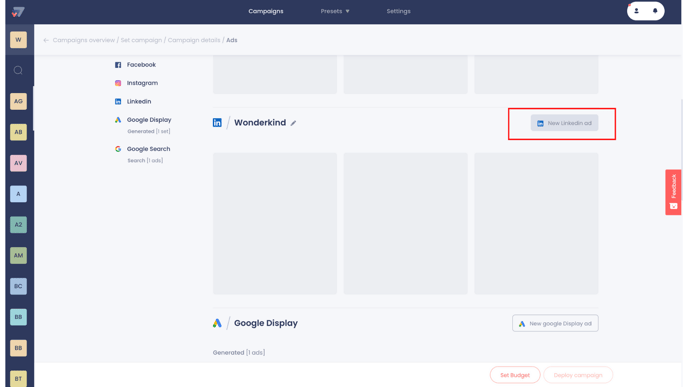The width and height of the screenshot is (688, 387).
Task: Click 'Generated [1 ads]' label below Google Display
Action: 239,353
